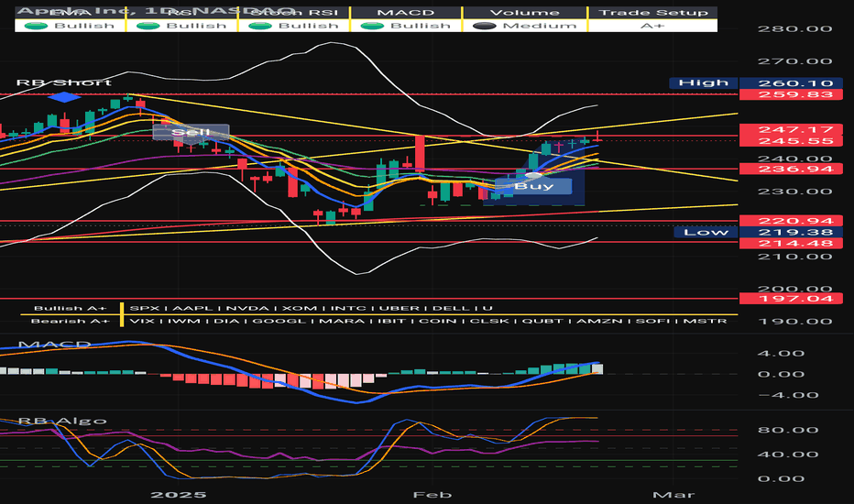
Task: Click the 247.17 red price tag
Action: click(791, 130)
